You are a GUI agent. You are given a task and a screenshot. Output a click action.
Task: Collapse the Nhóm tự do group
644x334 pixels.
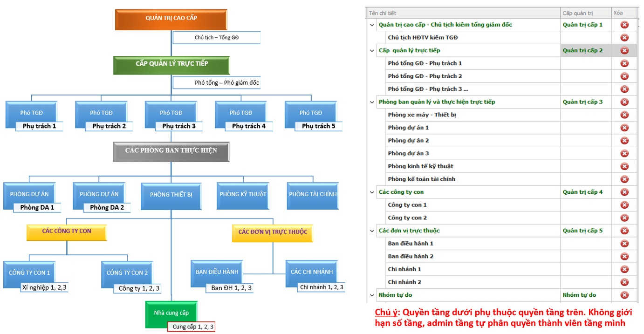(372, 295)
